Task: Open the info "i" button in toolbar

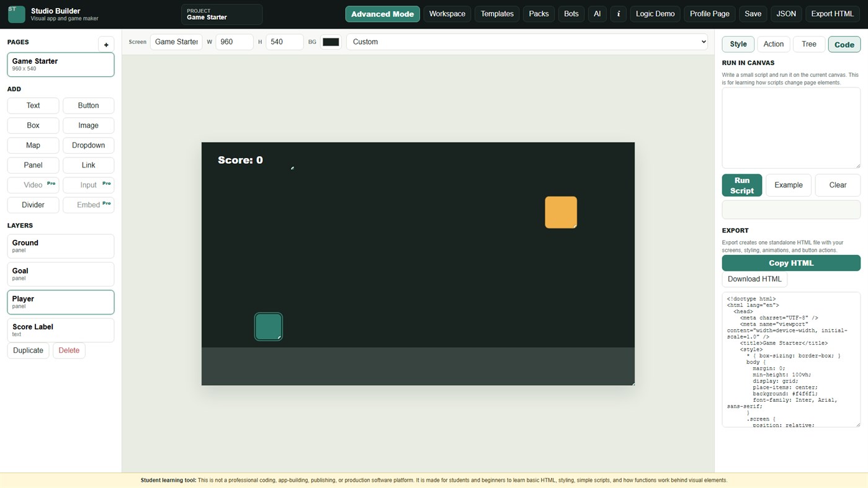Action: coord(618,14)
